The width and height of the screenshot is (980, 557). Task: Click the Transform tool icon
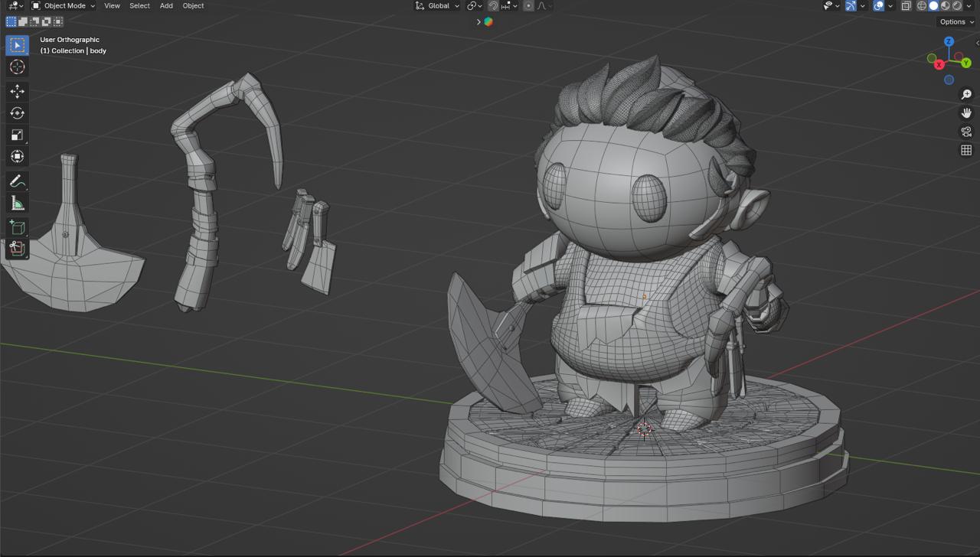[x=17, y=156]
